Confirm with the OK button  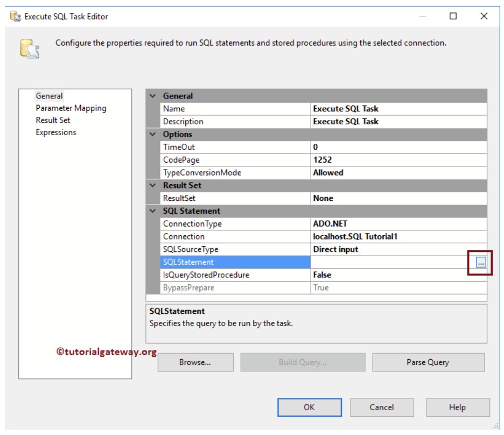click(310, 408)
